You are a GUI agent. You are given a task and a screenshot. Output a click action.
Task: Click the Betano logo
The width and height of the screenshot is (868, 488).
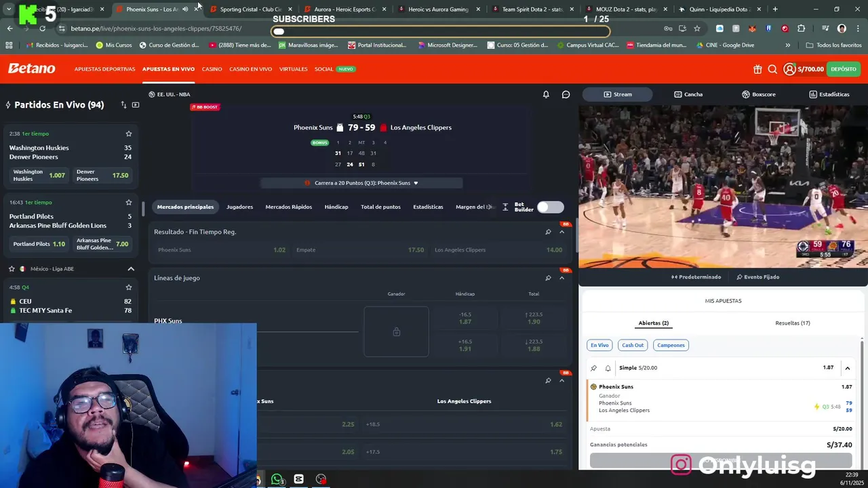click(32, 68)
